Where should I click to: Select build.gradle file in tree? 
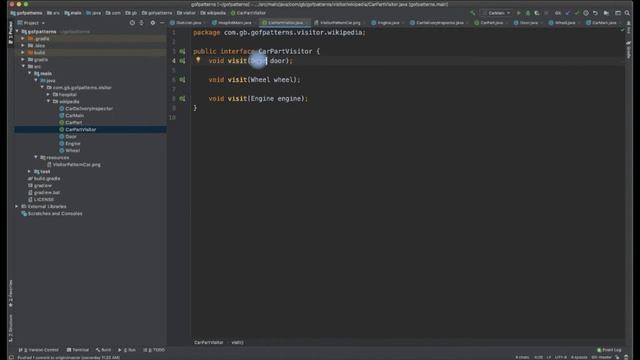[x=44, y=178]
